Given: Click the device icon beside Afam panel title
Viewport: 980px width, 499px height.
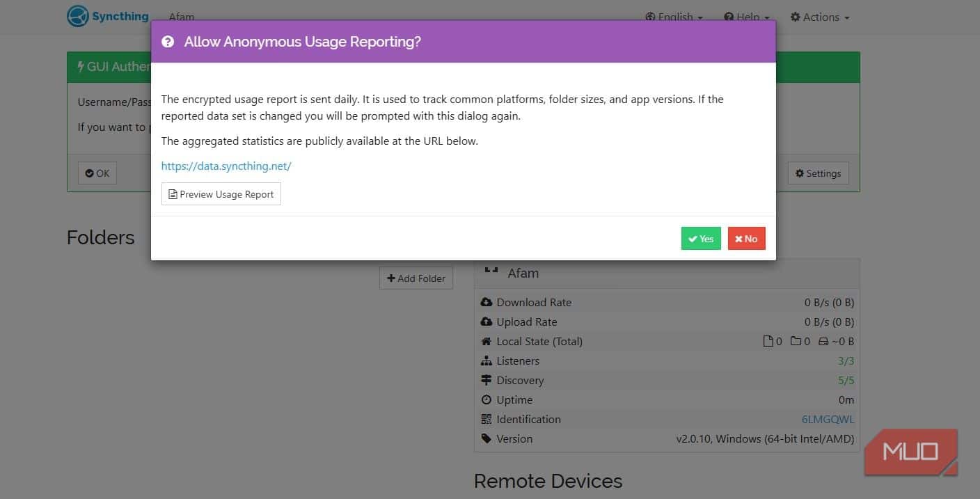Looking at the screenshot, I should point(491,269).
